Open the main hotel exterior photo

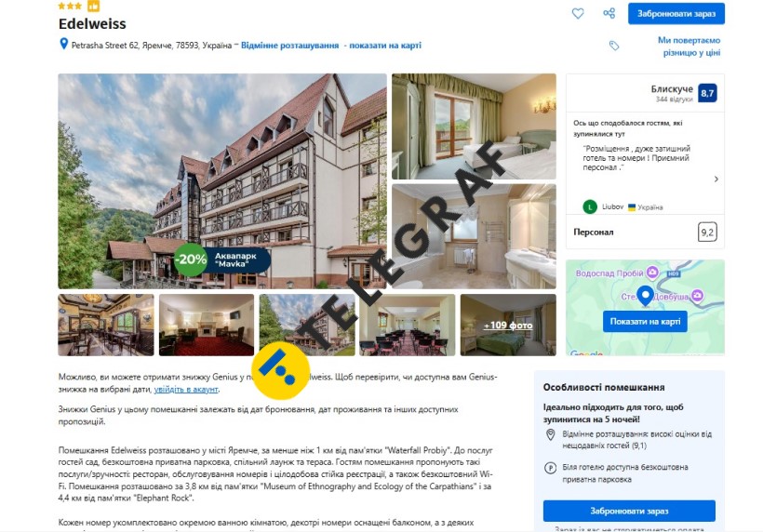pyautogui.click(x=222, y=181)
